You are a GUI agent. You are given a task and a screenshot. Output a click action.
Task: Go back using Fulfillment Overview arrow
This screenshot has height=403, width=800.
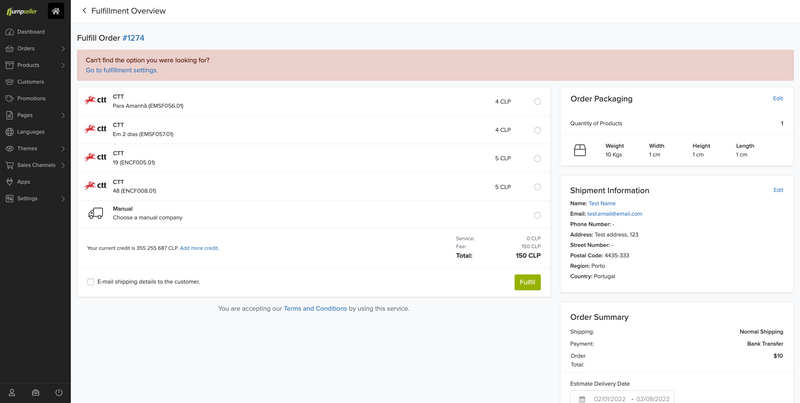click(84, 11)
